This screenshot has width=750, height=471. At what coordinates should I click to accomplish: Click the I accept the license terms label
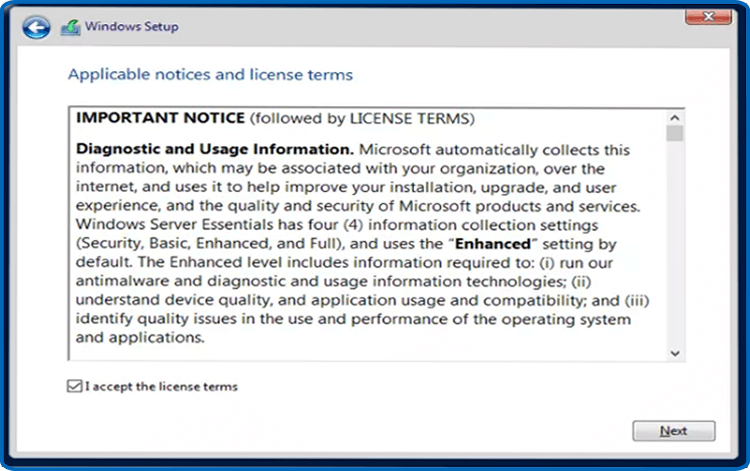tap(161, 386)
